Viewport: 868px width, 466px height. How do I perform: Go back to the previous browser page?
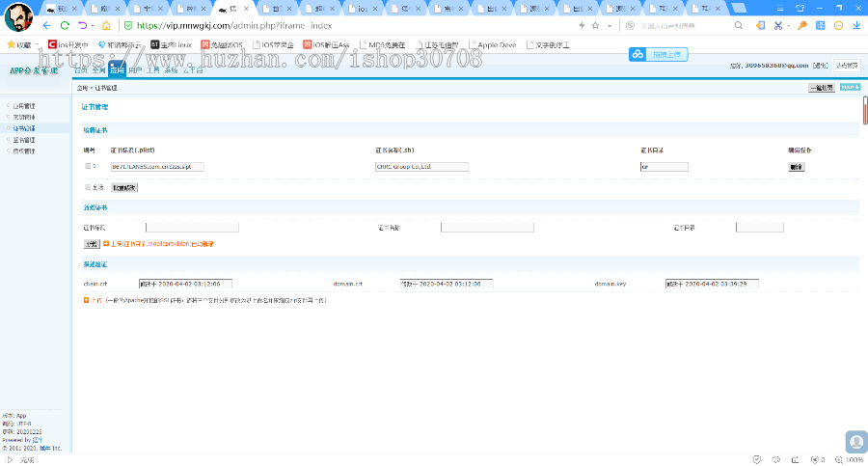click(46, 25)
